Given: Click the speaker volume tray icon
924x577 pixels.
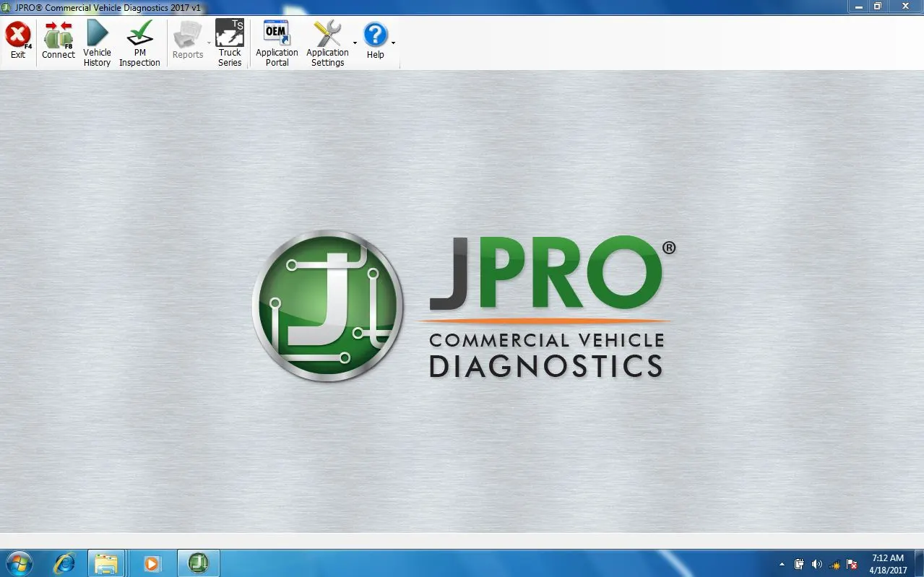Looking at the screenshot, I should coord(817,564).
